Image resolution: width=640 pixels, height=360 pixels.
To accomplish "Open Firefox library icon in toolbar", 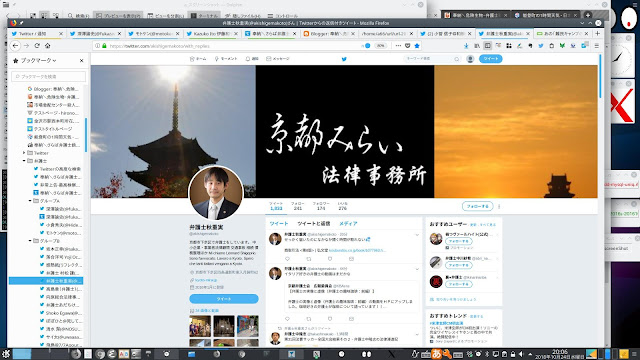I will pos(477,46).
